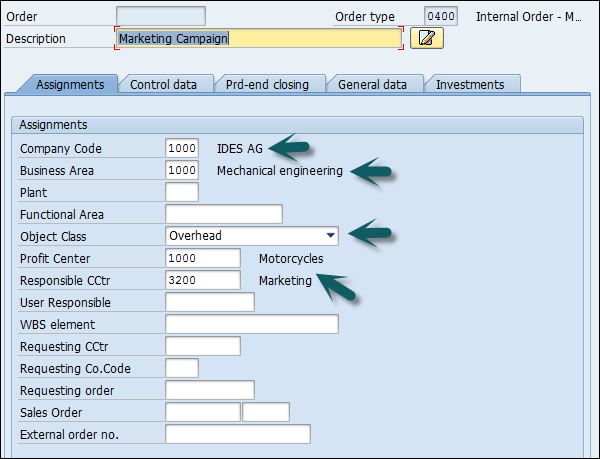Viewport: 600px width, 459px height.
Task: Click the Functional Area input box
Action: [x=224, y=214]
